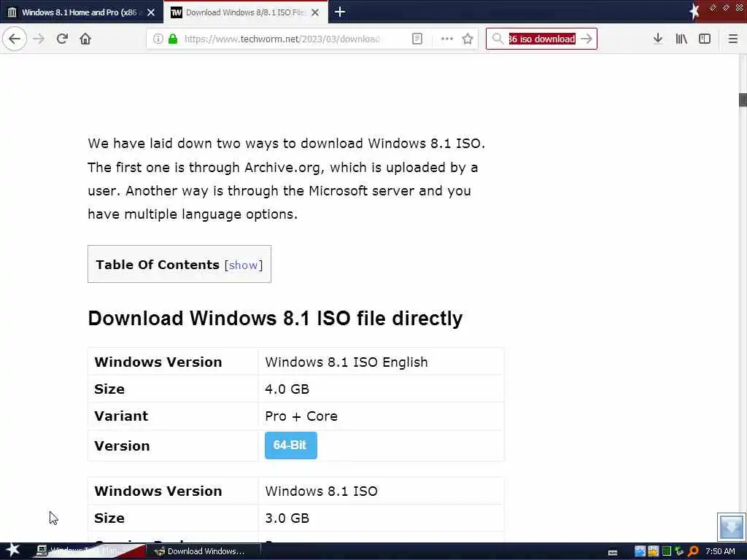Click the 64-Bit download button
The height and width of the screenshot is (560, 747).
(290, 446)
